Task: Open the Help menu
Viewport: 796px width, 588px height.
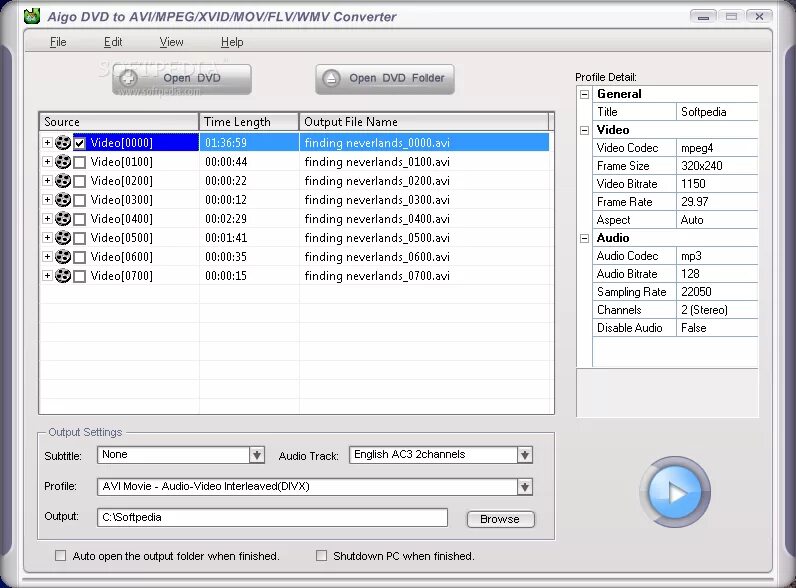Action: pyautogui.click(x=232, y=42)
